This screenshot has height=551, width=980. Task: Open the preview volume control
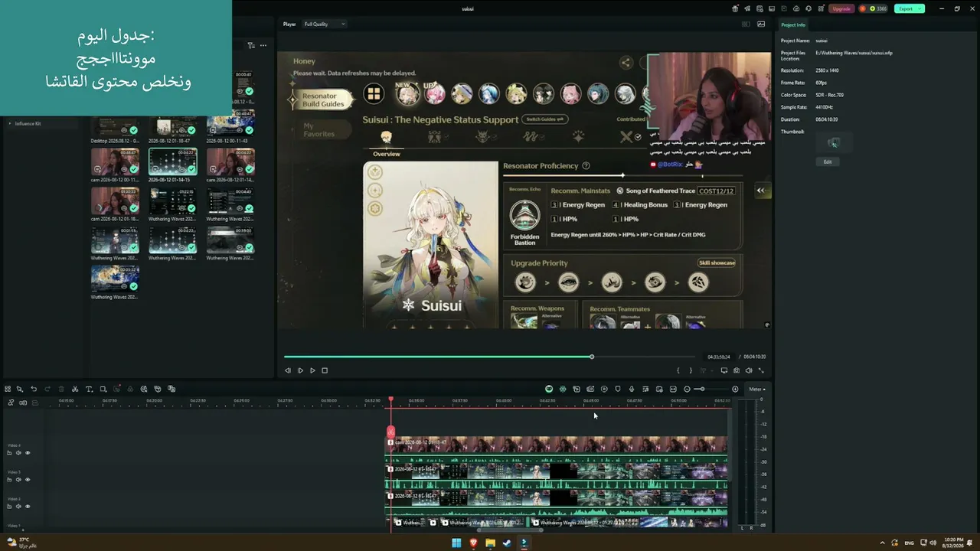pyautogui.click(x=749, y=370)
